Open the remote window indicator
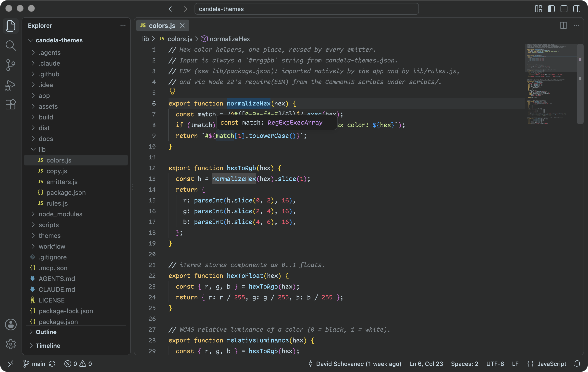Viewport: 588px width, 372px height. 11,364
